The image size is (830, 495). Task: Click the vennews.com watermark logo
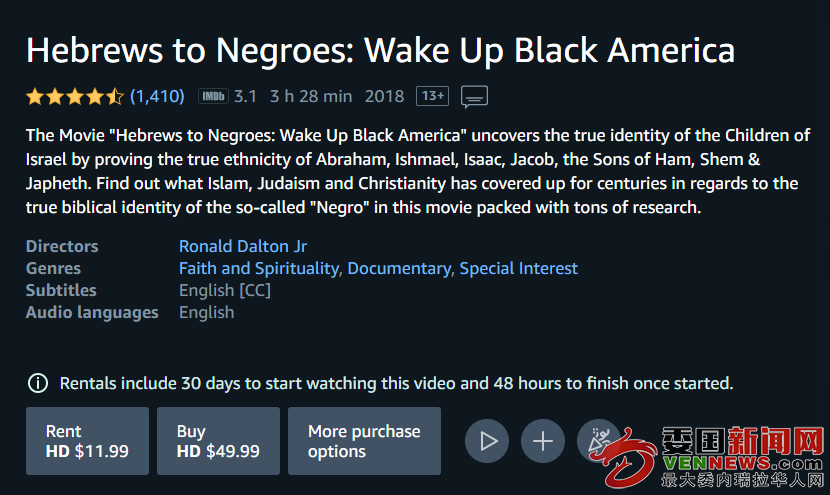pos(716,457)
